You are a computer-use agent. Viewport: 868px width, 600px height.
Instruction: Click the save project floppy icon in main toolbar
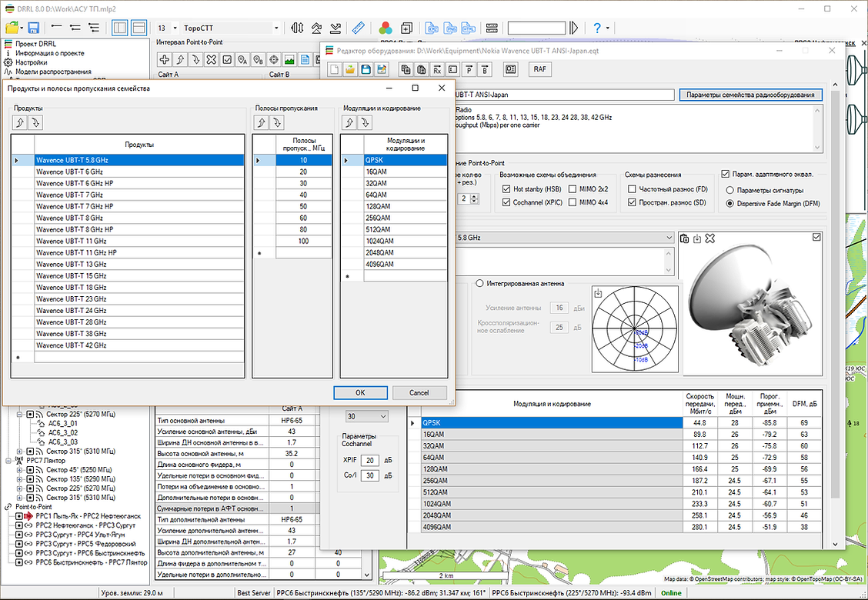click(33, 28)
